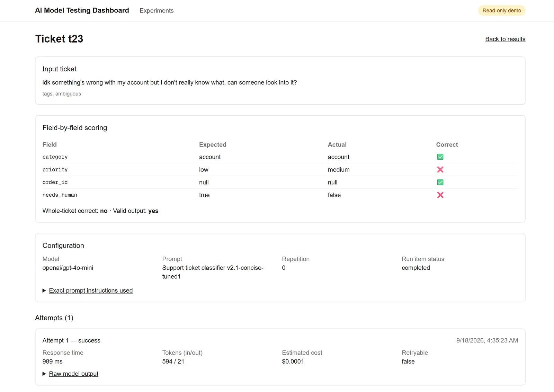Click actual value 'false' for needs_human
Screen dimensions: 554x392
(334, 195)
